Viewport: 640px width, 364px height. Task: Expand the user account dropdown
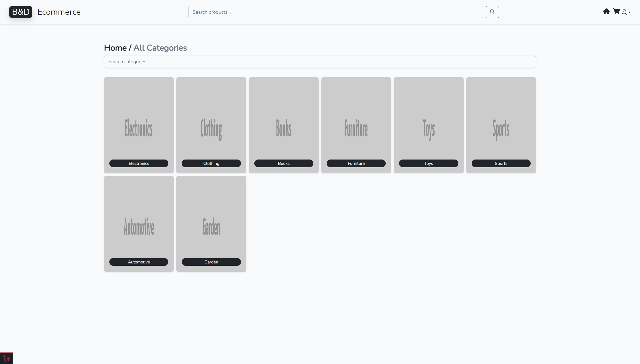click(626, 12)
